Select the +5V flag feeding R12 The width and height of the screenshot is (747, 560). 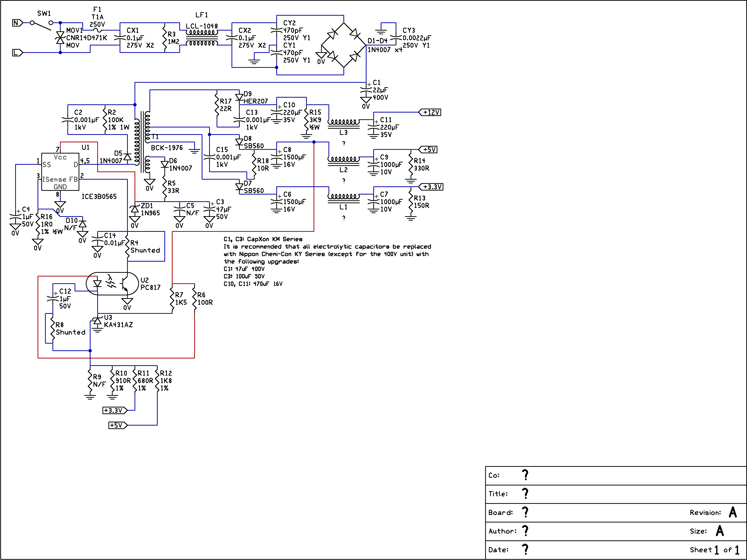[118, 425]
